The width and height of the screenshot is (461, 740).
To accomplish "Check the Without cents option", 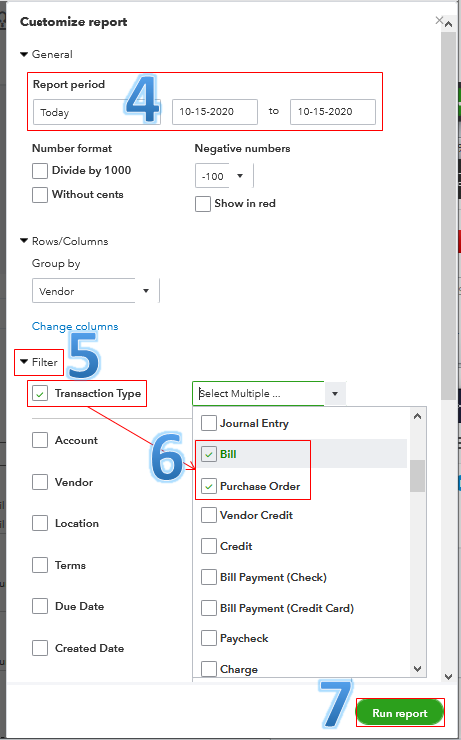I will pos(40,194).
